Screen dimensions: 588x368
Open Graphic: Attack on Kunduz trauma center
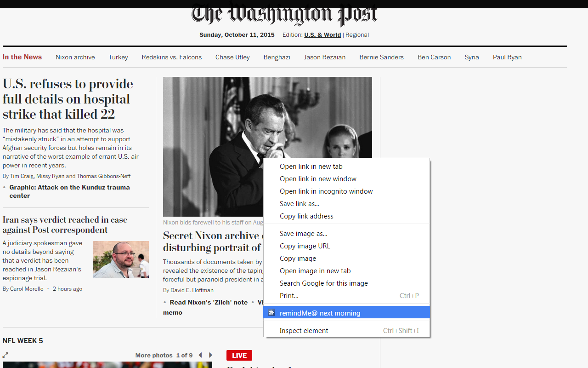(x=69, y=191)
